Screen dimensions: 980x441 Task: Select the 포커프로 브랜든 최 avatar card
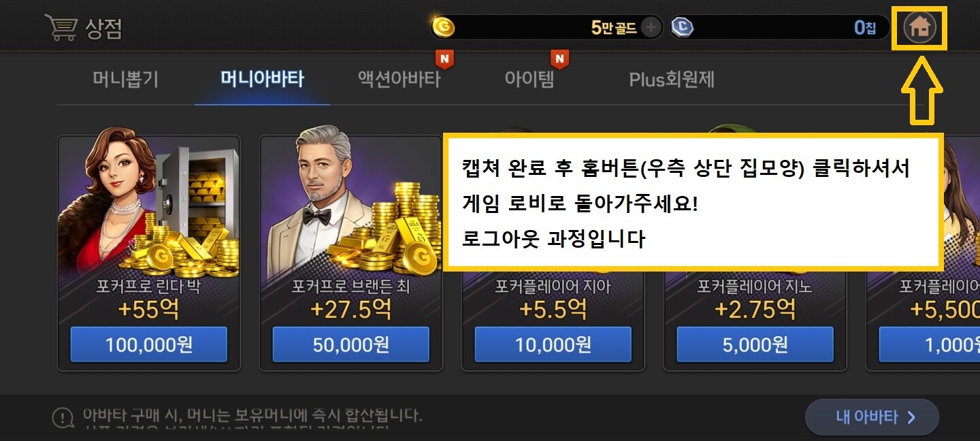(x=351, y=253)
